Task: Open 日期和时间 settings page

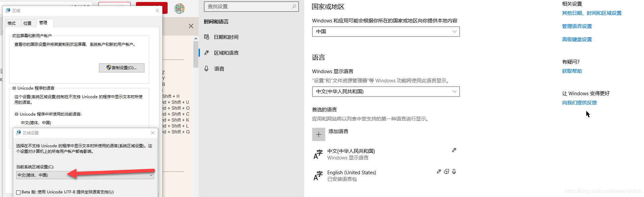Action: [x=226, y=37]
